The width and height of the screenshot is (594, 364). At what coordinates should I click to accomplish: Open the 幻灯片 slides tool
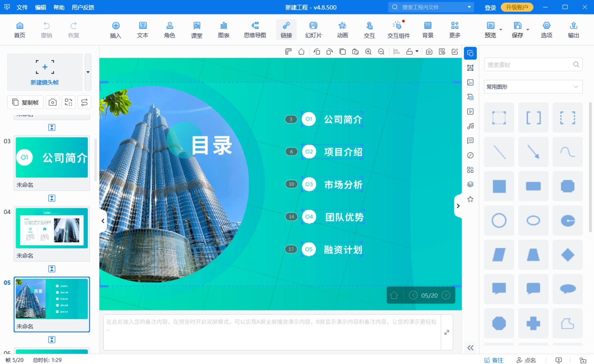313,30
